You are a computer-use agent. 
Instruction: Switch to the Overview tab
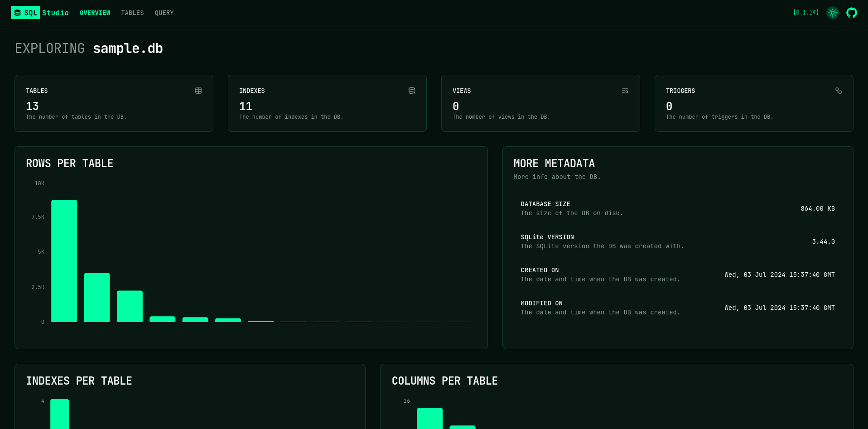pos(95,13)
